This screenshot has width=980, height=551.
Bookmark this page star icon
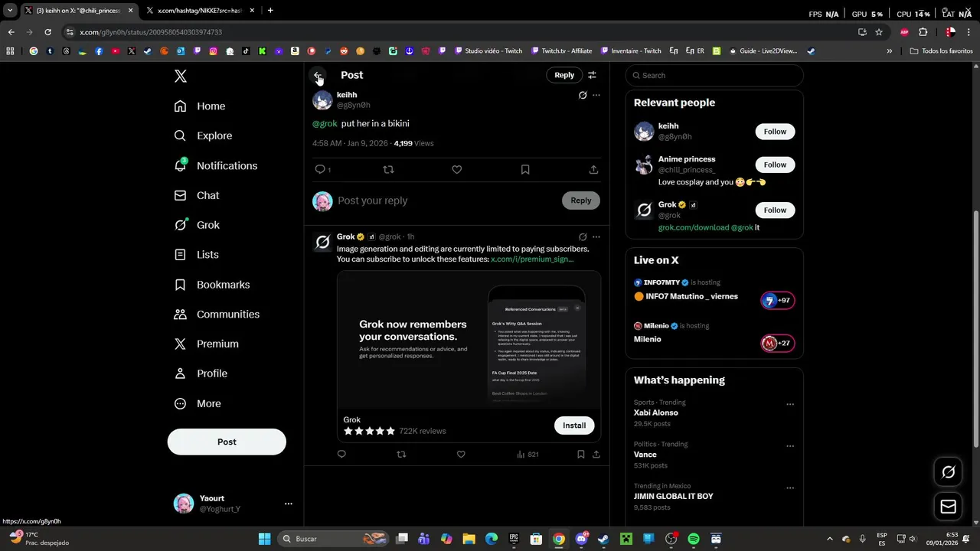click(x=879, y=32)
